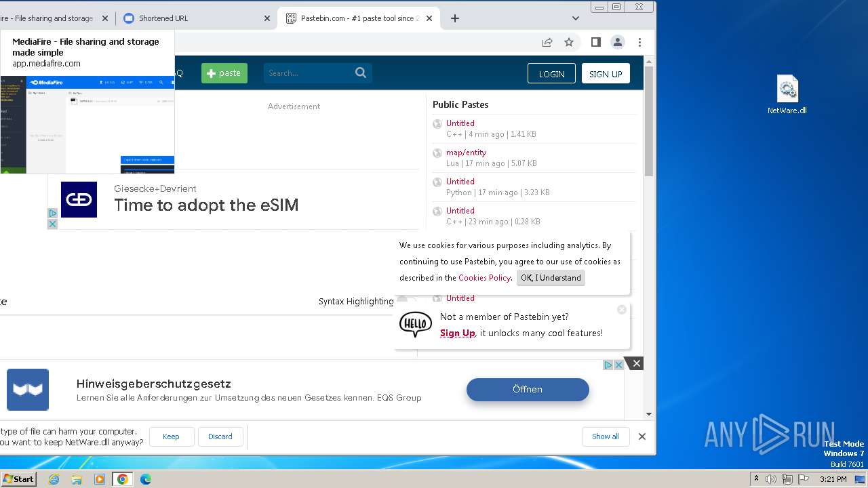The image size is (868, 488).
Task: Bookmark this page with the star icon
Action: [x=569, y=42]
